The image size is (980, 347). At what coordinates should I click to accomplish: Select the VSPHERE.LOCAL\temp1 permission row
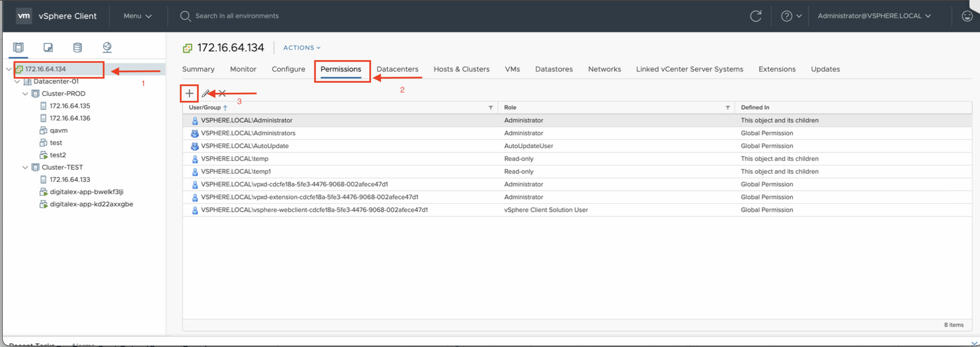coord(236,171)
